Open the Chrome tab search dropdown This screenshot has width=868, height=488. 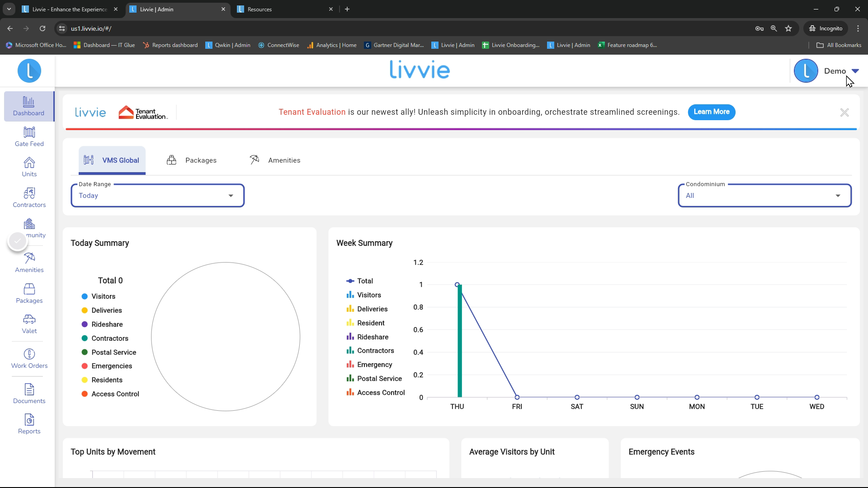point(9,9)
